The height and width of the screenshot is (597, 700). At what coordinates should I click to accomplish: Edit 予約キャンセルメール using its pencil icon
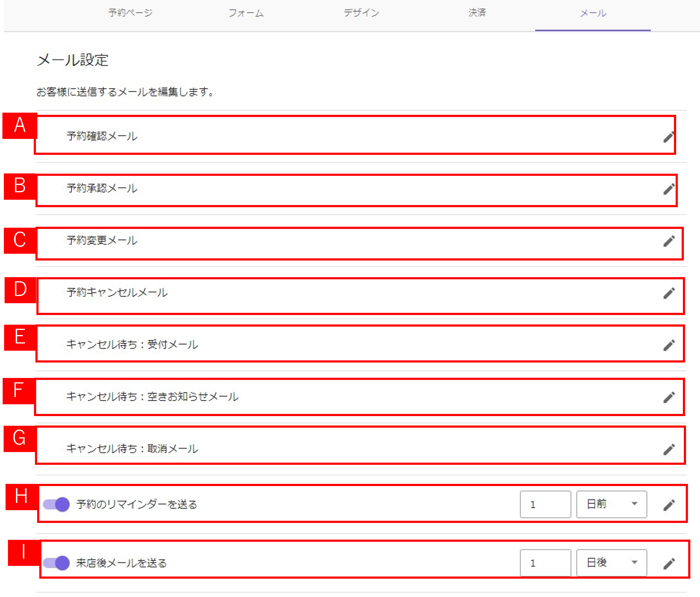click(x=669, y=293)
